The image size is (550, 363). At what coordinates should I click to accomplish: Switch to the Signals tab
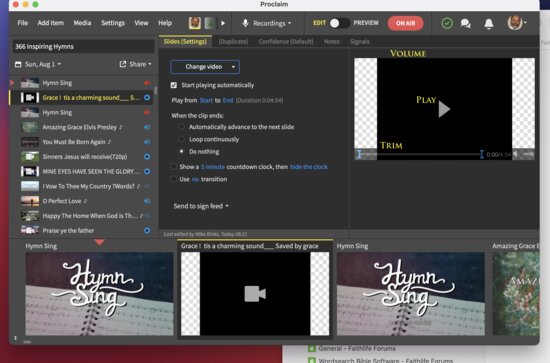click(360, 41)
